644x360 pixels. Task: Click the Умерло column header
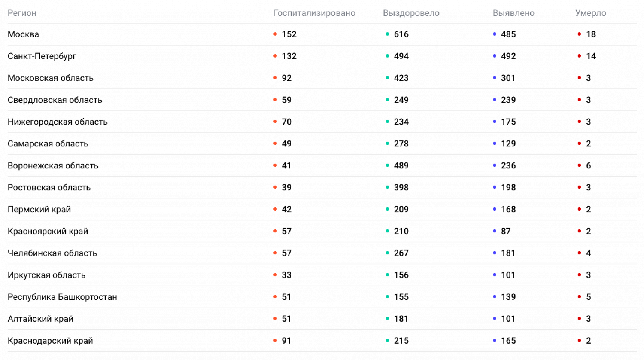pos(590,13)
